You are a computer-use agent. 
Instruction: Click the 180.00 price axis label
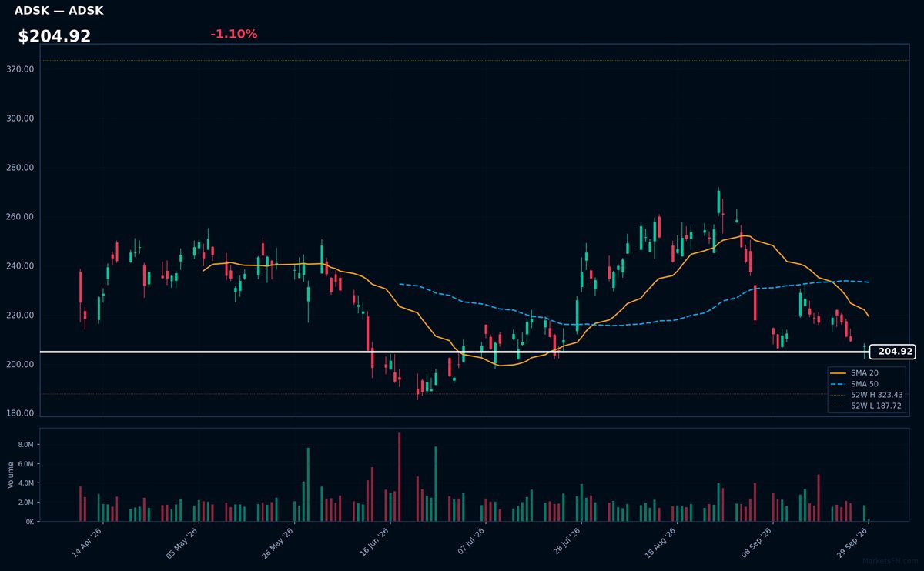[x=20, y=413]
